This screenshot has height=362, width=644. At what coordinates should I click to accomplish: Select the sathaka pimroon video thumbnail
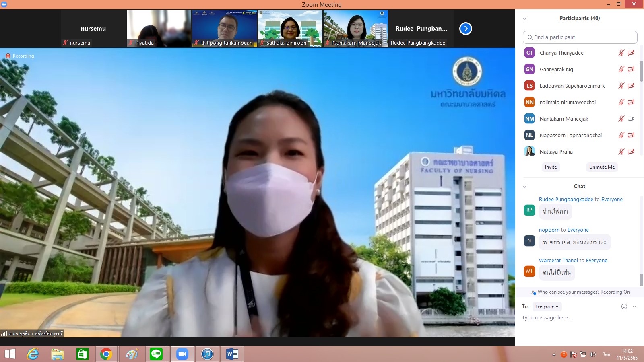tap(290, 29)
